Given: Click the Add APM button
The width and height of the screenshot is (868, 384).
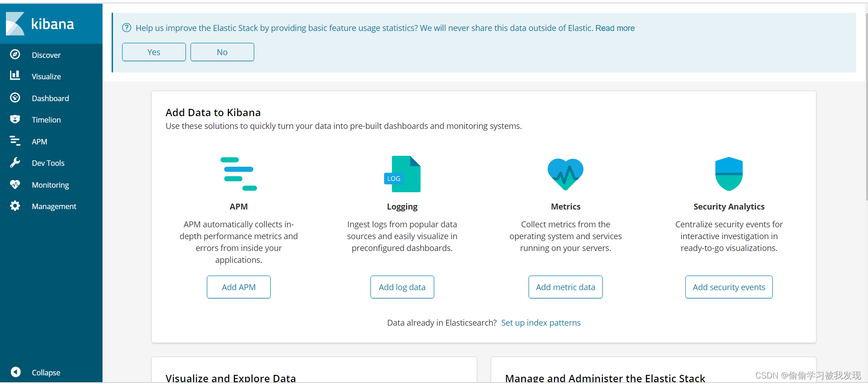Looking at the screenshot, I should 239,287.
